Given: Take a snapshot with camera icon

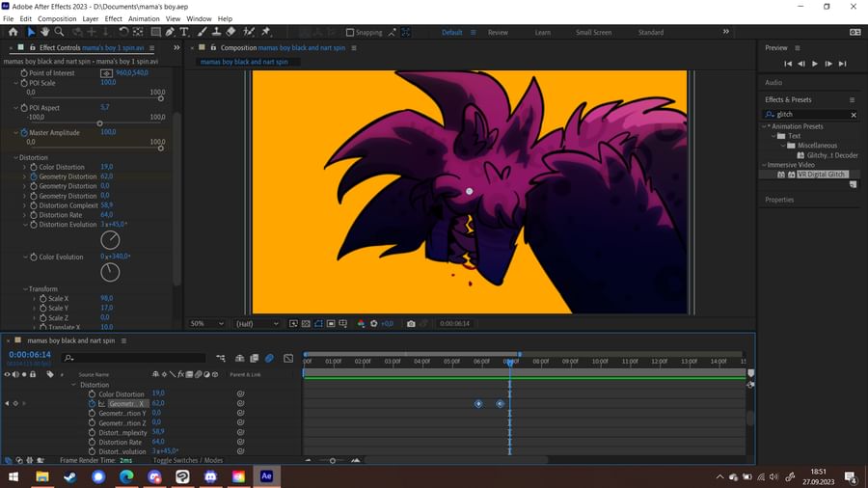Looking at the screenshot, I should coord(411,324).
